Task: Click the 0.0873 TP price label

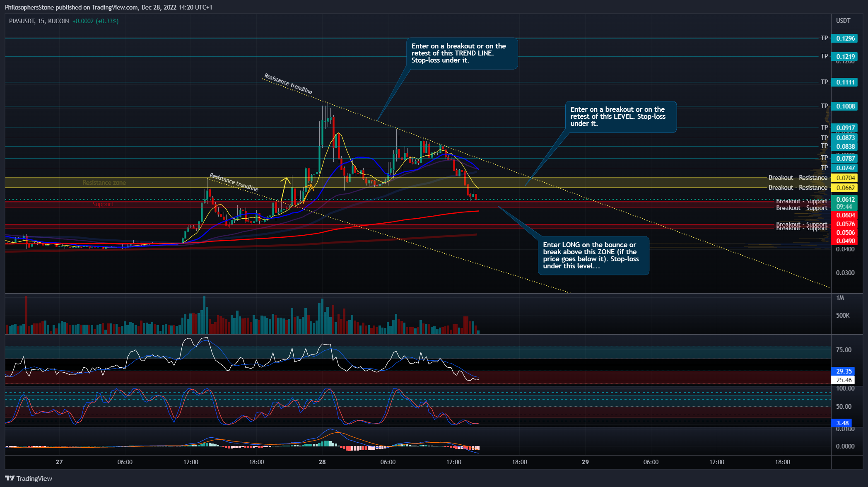Action: pyautogui.click(x=845, y=138)
